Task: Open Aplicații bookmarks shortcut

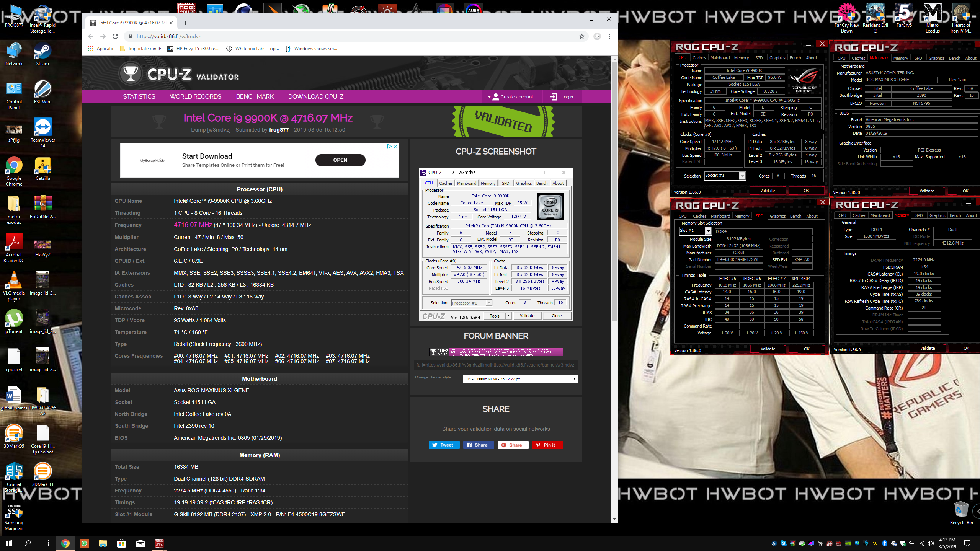Action: point(100,49)
